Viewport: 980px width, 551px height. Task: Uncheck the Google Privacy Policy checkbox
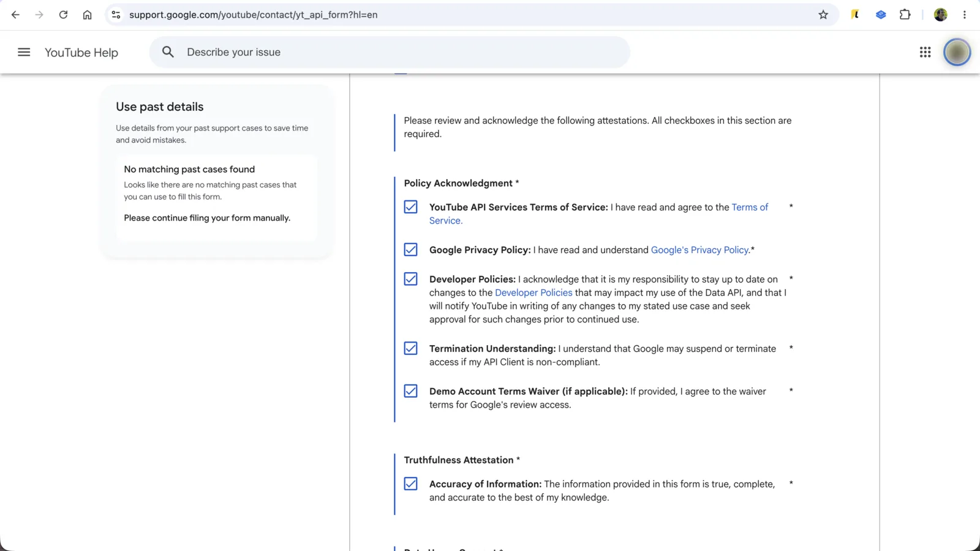(410, 249)
